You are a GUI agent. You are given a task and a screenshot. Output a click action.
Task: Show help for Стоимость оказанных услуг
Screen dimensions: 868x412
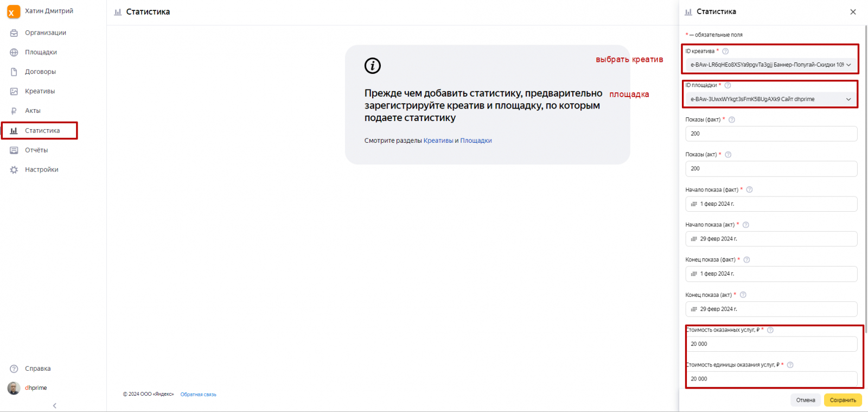770,330
